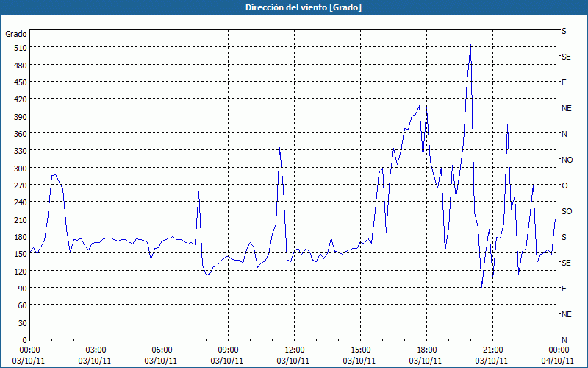Click the chart title 'Dirección del viento [Grado]'
The width and height of the screenshot is (588, 368).
[x=304, y=7]
